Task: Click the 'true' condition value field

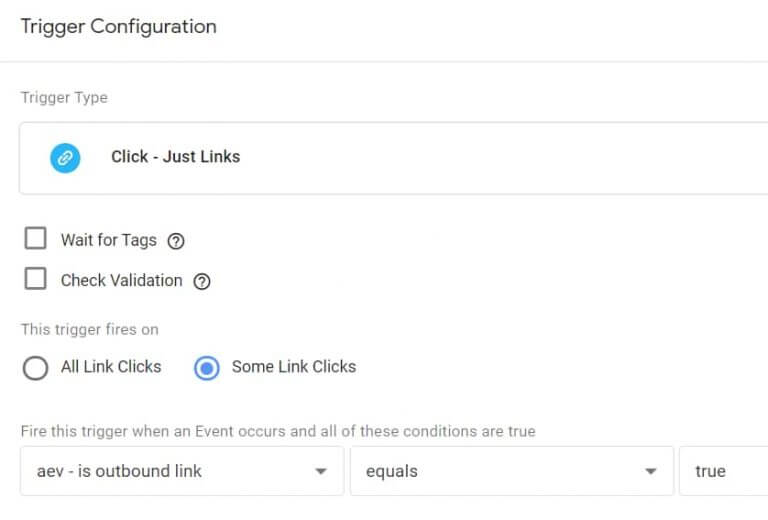Action: 724,471
